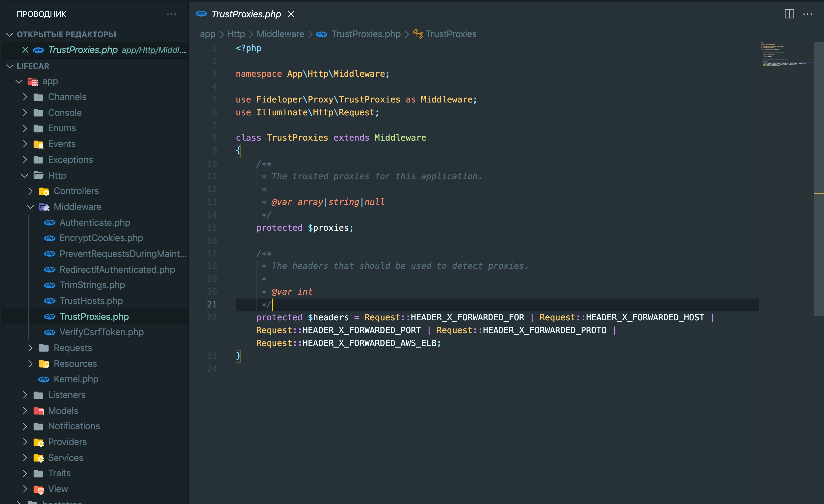
Task: Click the PHP icon beside Authenticate.php
Action: coord(50,223)
